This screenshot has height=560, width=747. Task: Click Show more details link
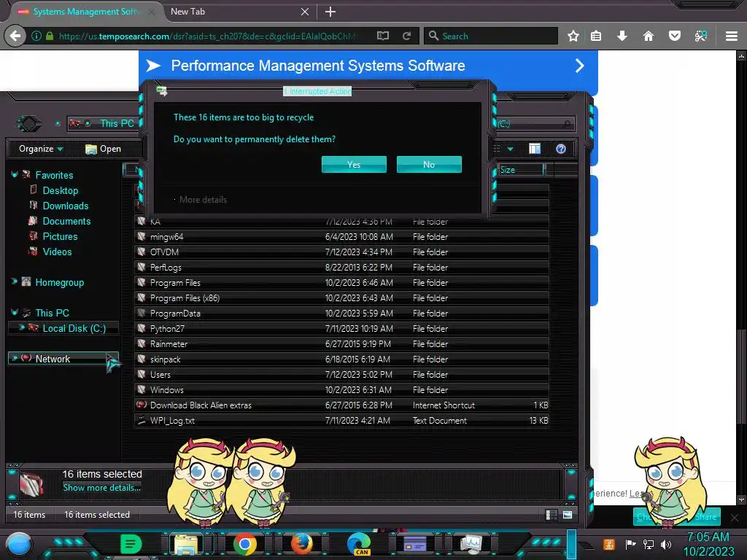click(101, 488)
